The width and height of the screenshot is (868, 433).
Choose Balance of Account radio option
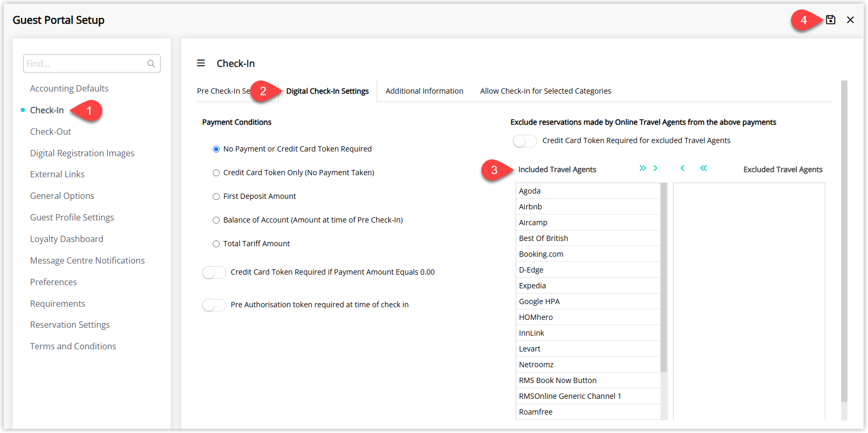click(216, 220)
